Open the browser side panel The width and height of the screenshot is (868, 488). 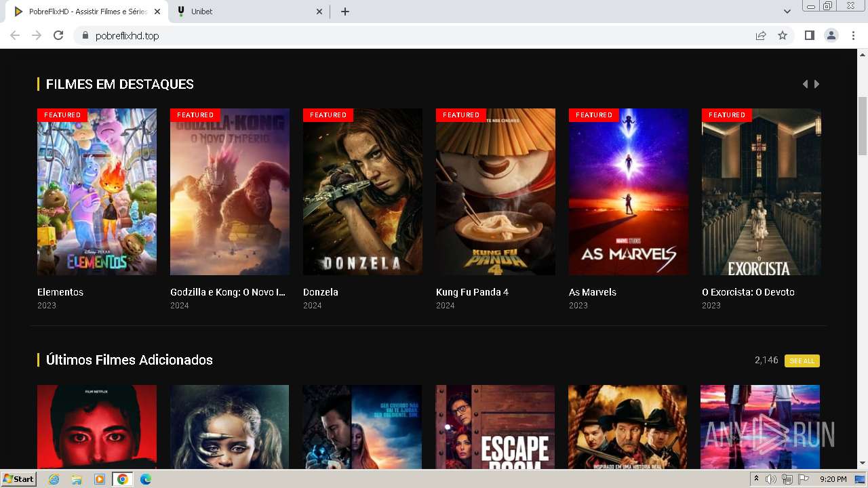809,35
